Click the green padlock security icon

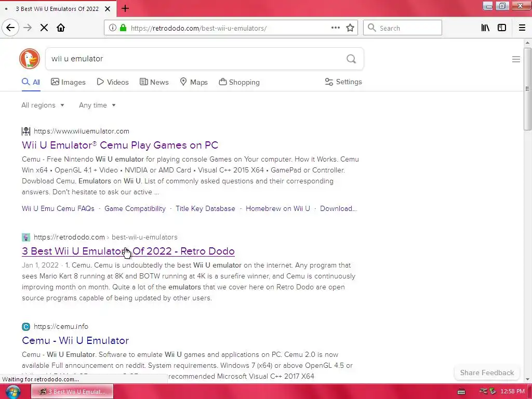click(123, 28)
